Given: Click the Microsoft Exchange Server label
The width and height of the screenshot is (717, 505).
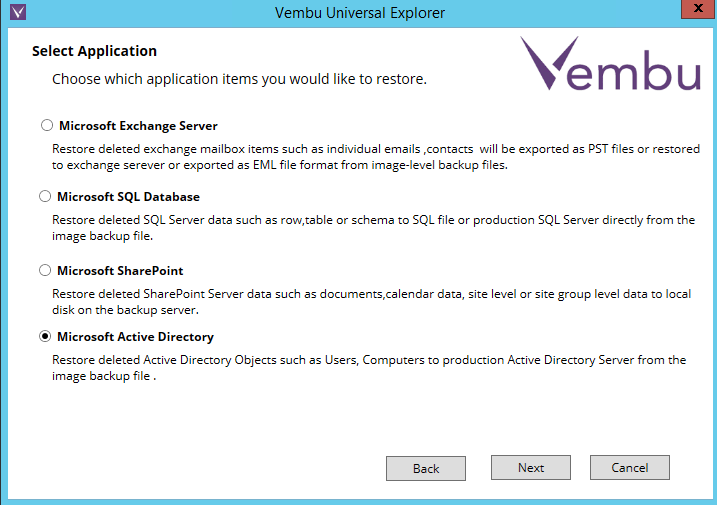Looking at the screenshot, I should click(x=138, y=126).
